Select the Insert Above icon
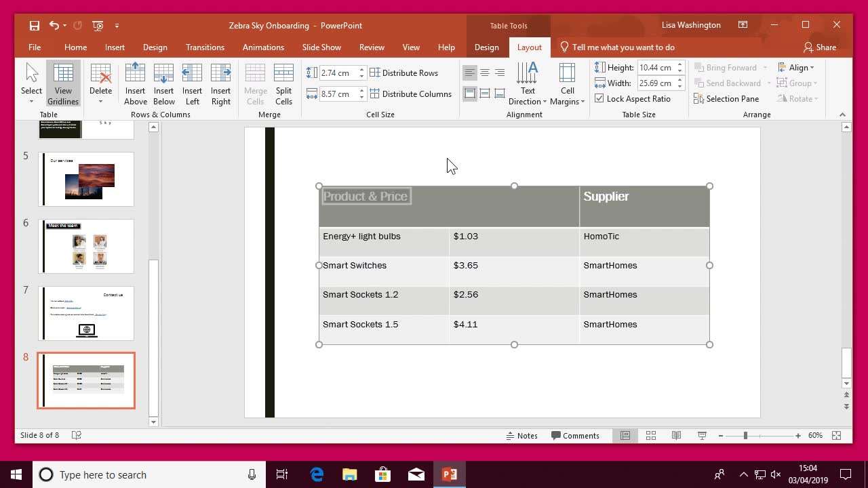 pyautogui.click(x=135, y=81)
